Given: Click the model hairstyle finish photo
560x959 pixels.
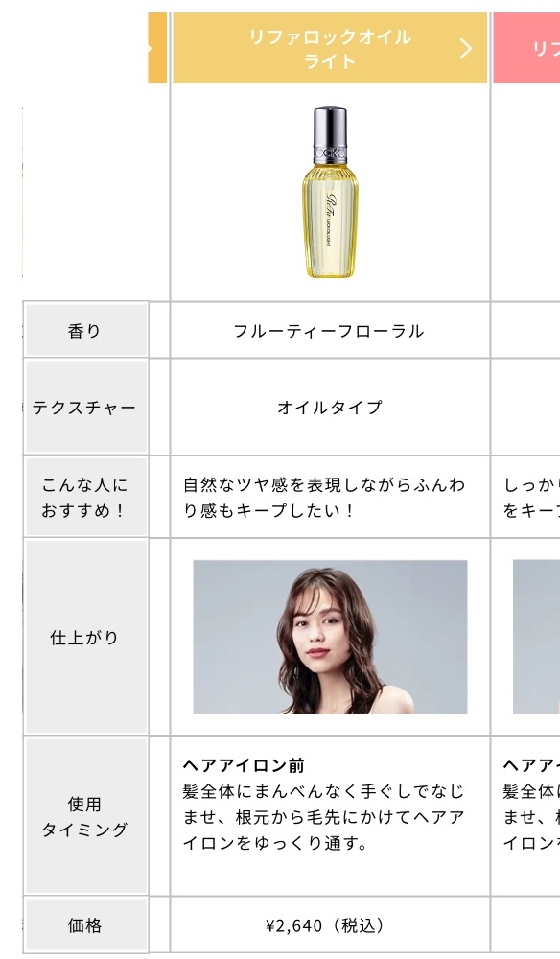Looking at the screenshot, I should pos(330,637).
